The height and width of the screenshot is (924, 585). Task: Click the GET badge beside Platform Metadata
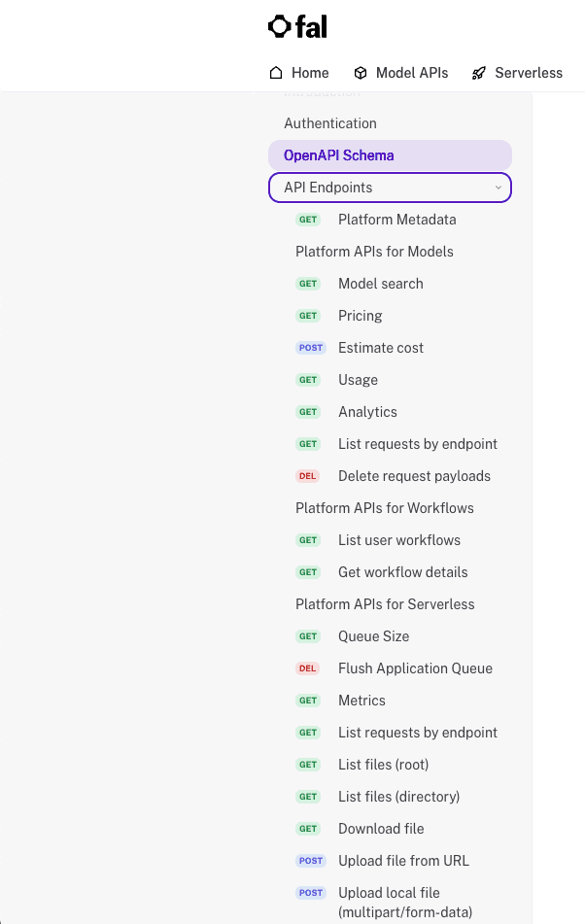[308, 220]
